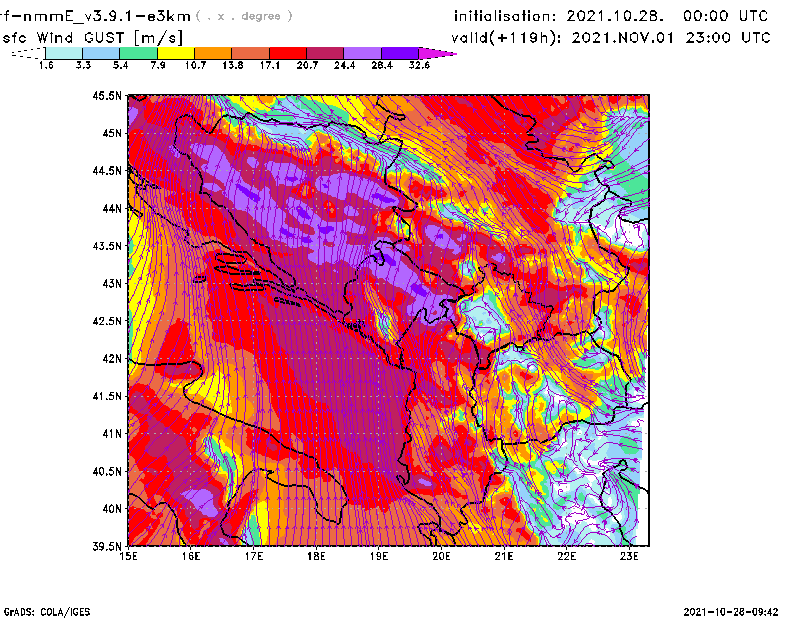
Task: Click legend value '1.6'
Action: pos(46,65)
